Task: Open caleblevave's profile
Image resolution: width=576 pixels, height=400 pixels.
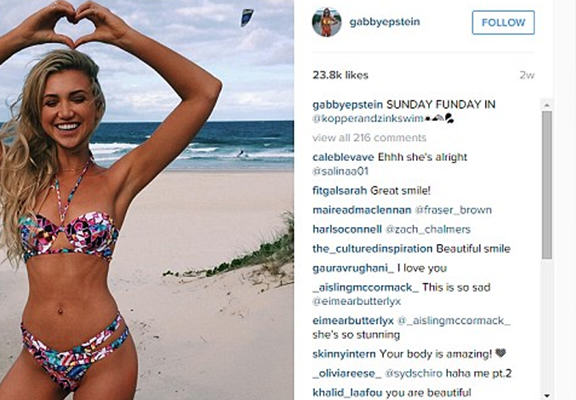Action: point(343,157)
